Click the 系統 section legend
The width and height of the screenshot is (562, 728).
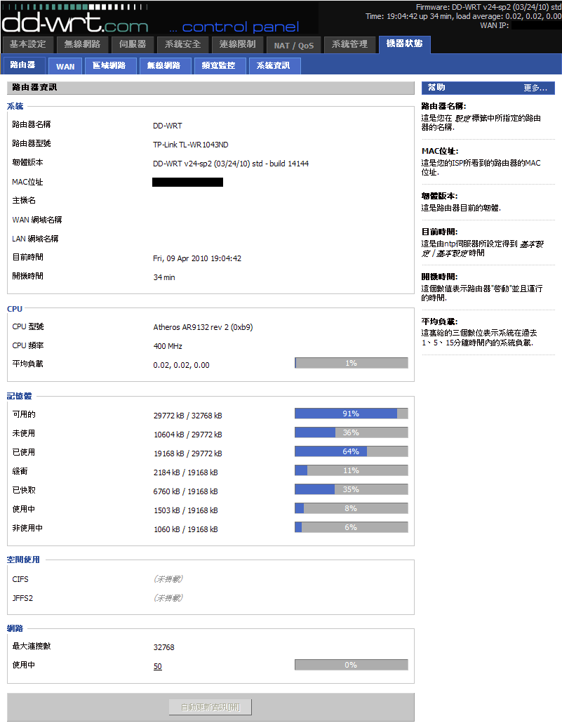(15, 106)
